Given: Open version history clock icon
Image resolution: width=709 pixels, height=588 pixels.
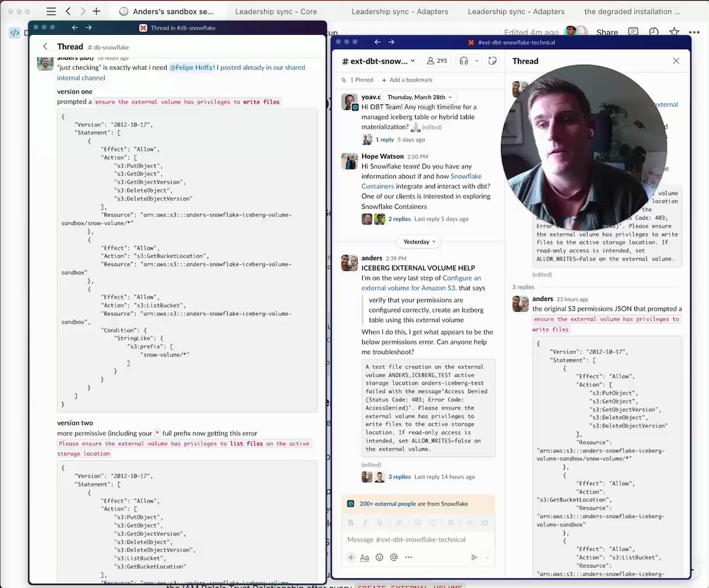Looking at the screenshot, I should 654,32.
